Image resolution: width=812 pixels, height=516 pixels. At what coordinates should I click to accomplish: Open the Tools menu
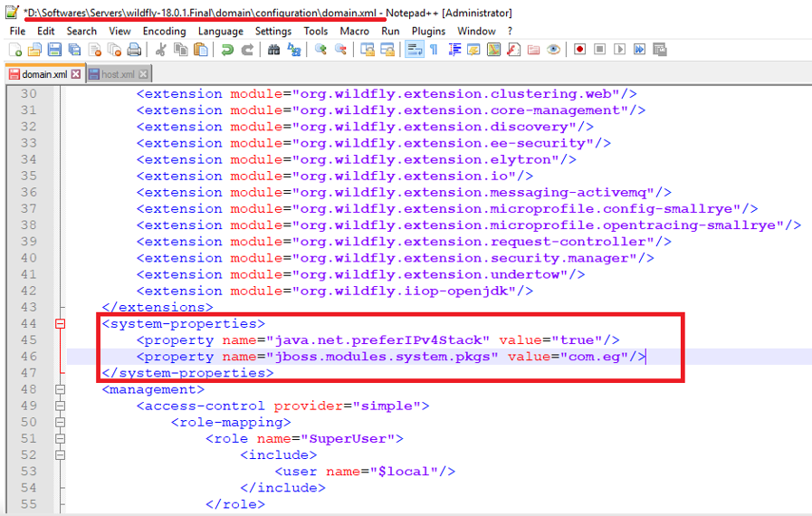coord(315,31)
